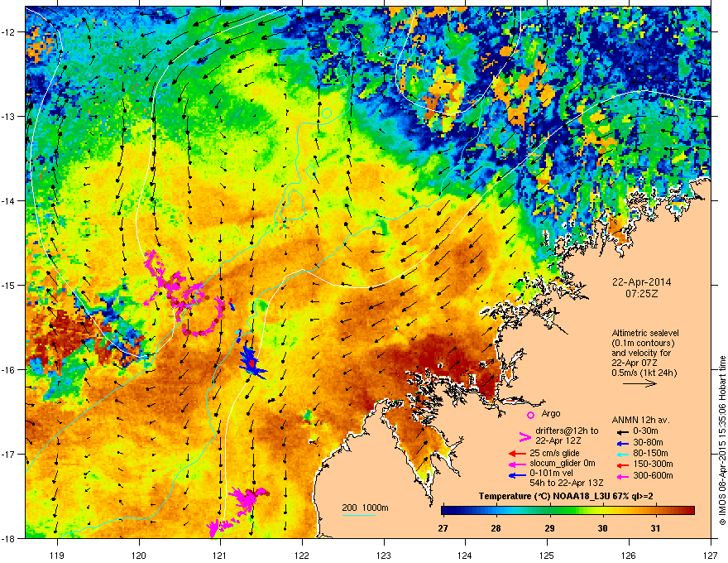Click the 0.5m/s (1kt 24h) text
The image size is (728, 563).
[644, 373]
